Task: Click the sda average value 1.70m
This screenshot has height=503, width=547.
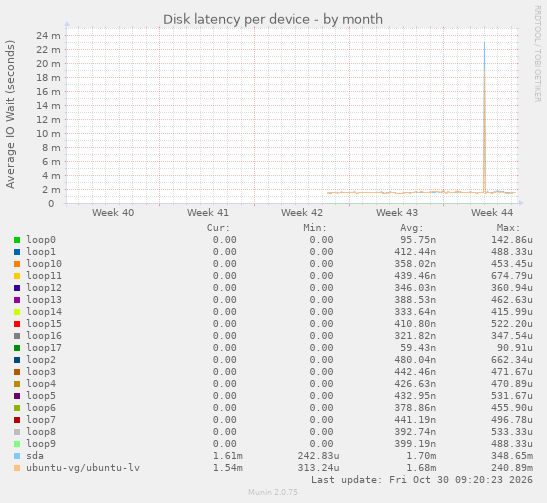Action: [421, 456]
